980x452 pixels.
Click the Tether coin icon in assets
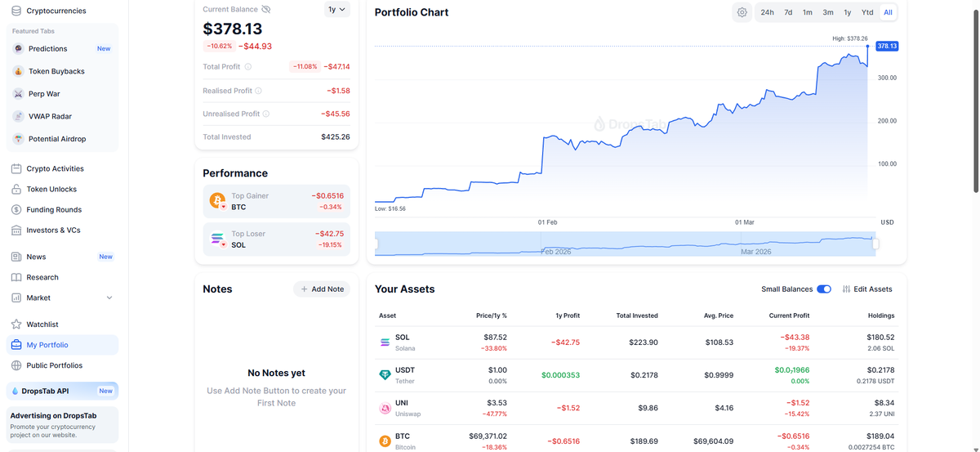pyautogui.click(x=385, y=374)
